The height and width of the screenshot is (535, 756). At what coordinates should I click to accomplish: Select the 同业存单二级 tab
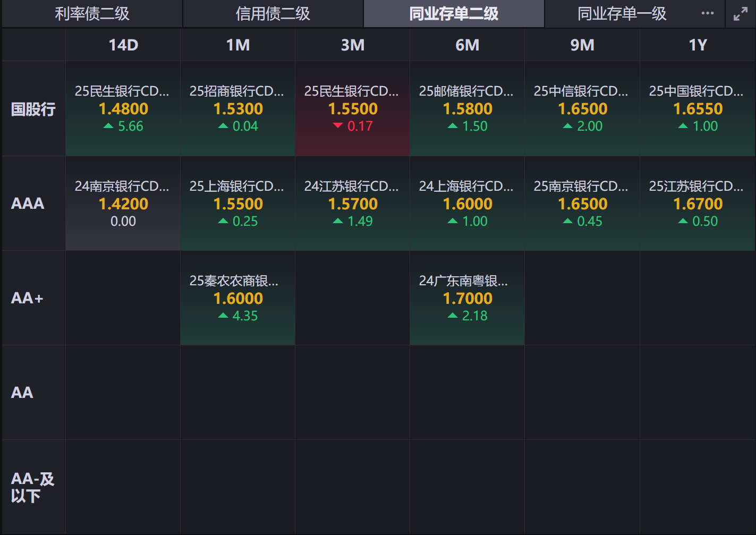[x=454, y=14]
